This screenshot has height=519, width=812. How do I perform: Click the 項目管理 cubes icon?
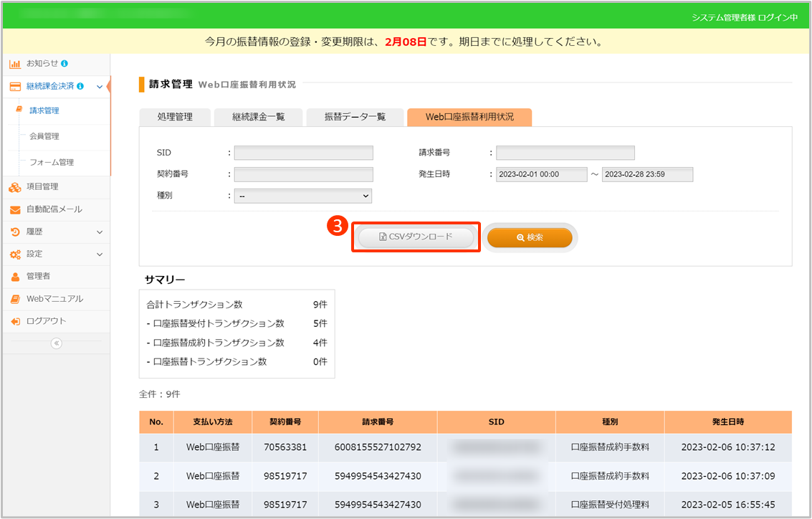(x=14, y=187)
